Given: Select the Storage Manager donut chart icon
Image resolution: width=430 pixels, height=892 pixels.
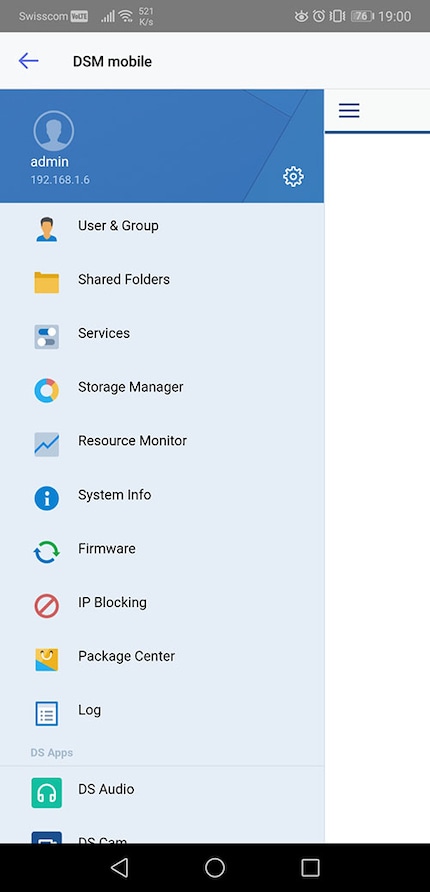Looking at the screenshot, I should (47, 390).
